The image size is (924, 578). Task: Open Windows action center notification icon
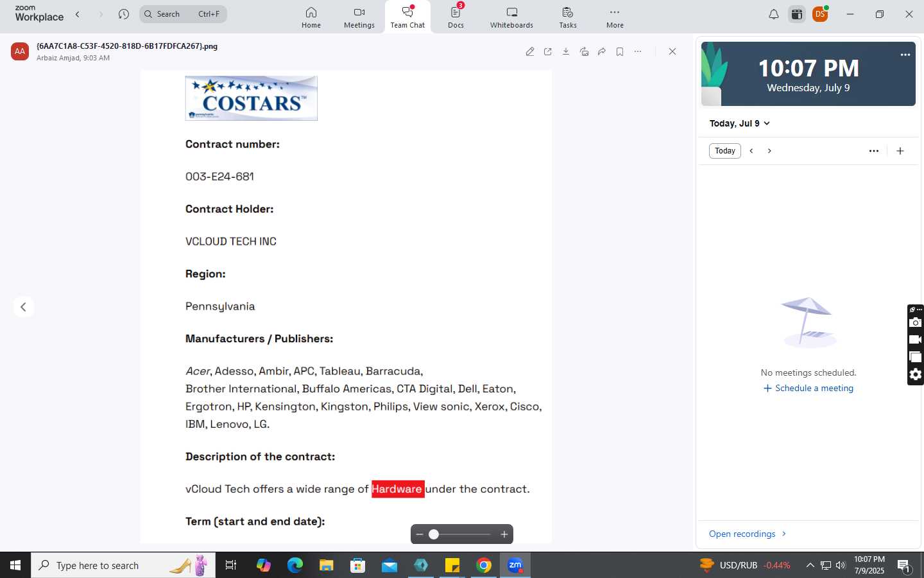point(904,566)
